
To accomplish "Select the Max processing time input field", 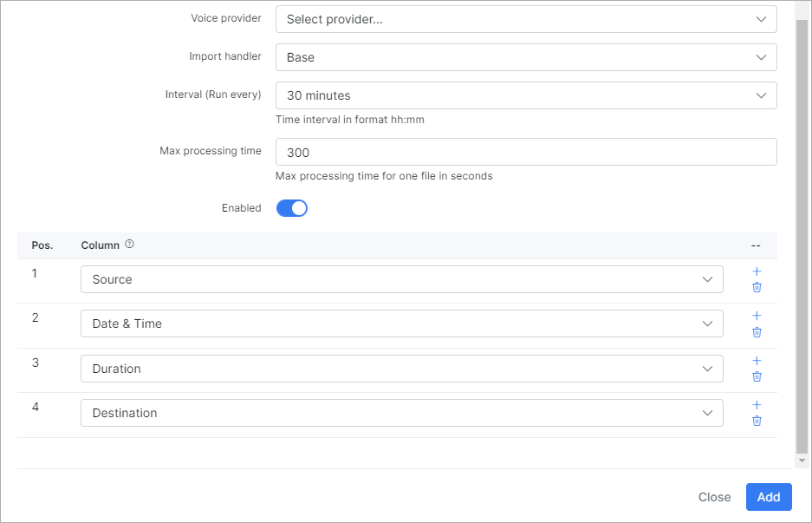I will (x=525, y=151).
